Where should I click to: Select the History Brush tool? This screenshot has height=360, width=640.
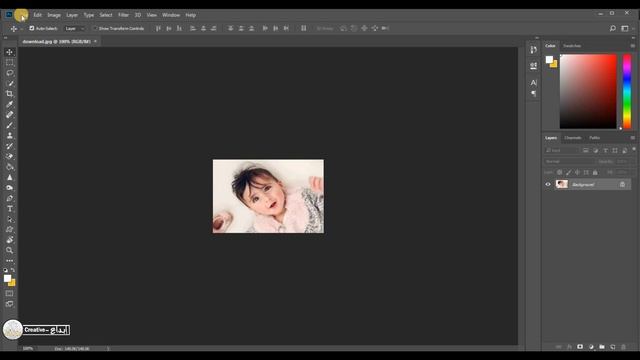tap(9, 146)
